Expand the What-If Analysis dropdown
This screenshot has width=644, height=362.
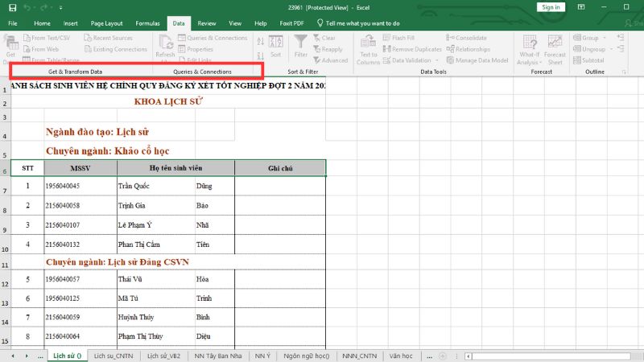point(528,59)
